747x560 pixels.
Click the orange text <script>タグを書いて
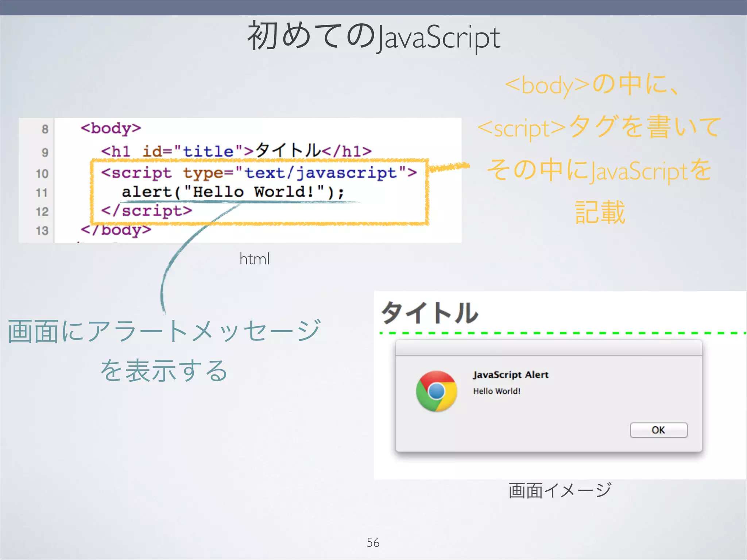(599, 128)
